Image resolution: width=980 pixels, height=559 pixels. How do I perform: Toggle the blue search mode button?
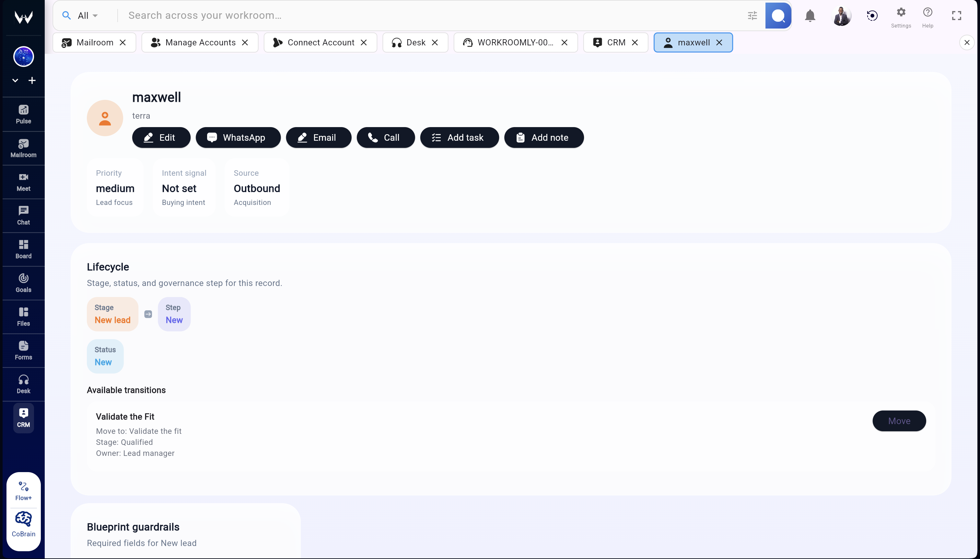(x=778, y=15)
